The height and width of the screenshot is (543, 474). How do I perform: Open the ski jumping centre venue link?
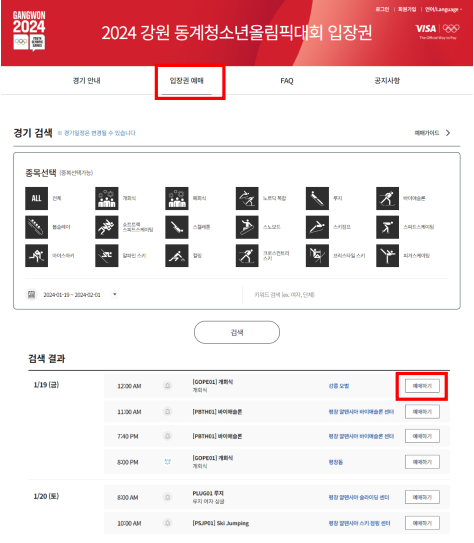click(359, 524)
